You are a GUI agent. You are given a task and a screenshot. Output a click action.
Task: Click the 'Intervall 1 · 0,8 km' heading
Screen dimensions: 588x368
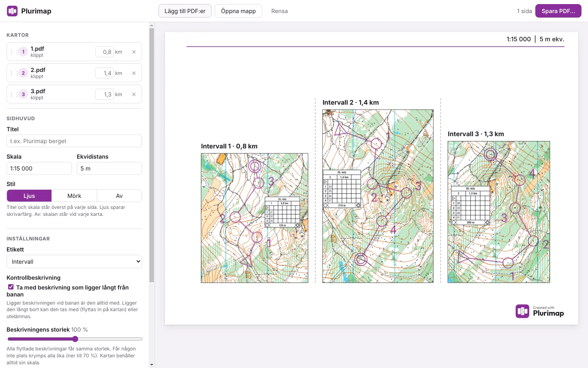coord(229,146)
